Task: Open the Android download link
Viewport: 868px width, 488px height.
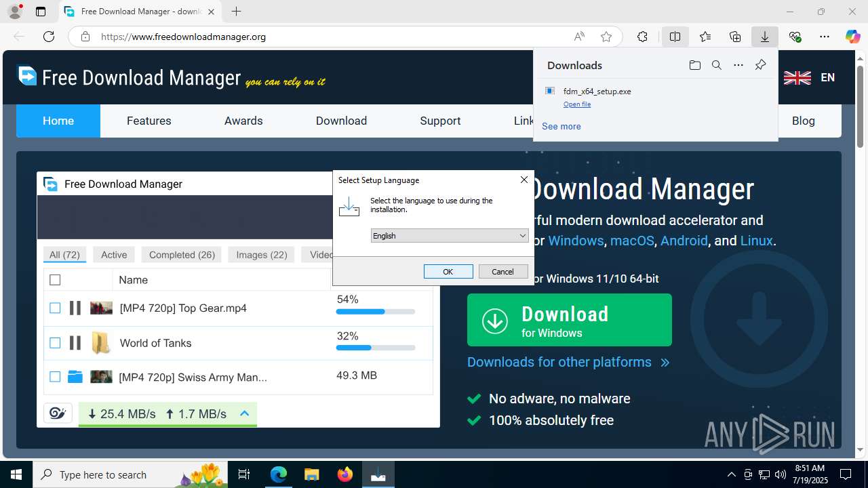Action: tap(684, 241)
